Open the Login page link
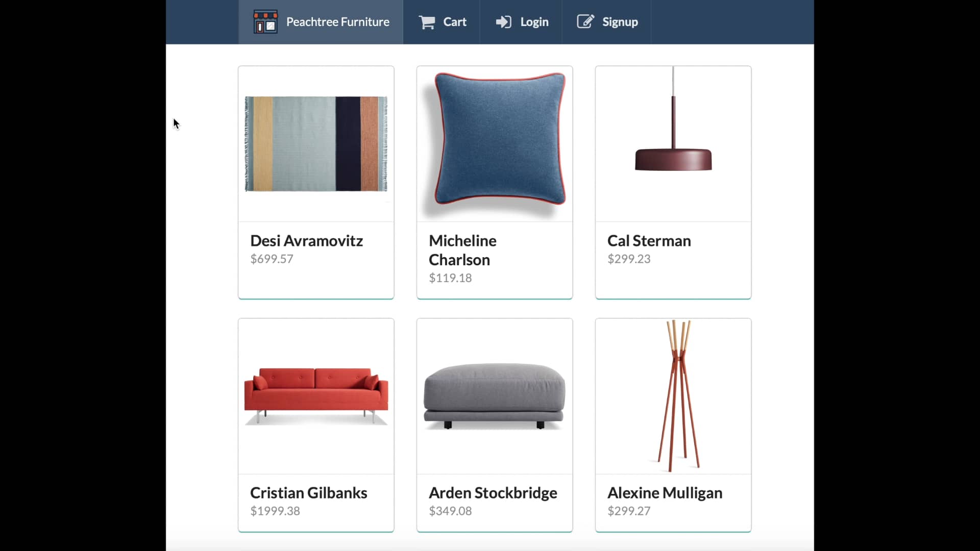The height and width of the screenshot is (551, 980). click(x=521, y=22)
